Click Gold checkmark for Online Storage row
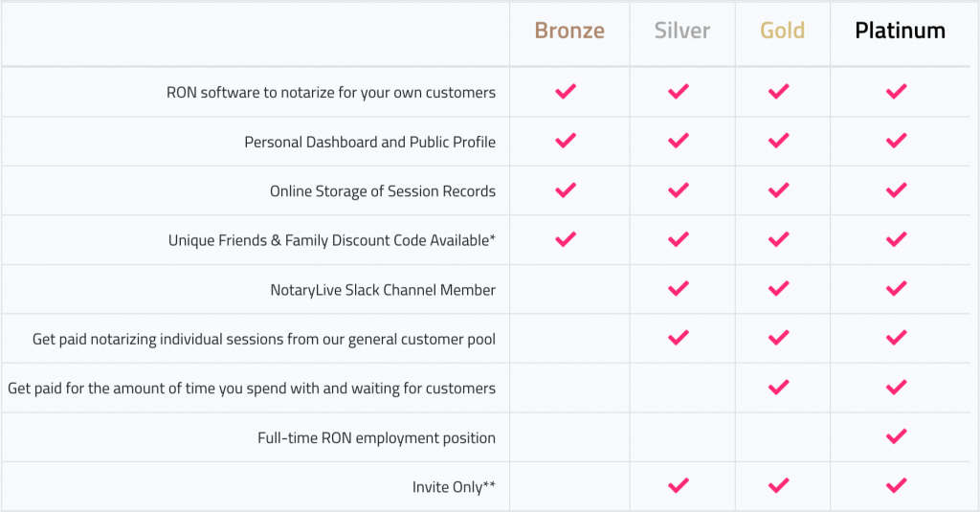Screen dimensions: 980x512 779,190
